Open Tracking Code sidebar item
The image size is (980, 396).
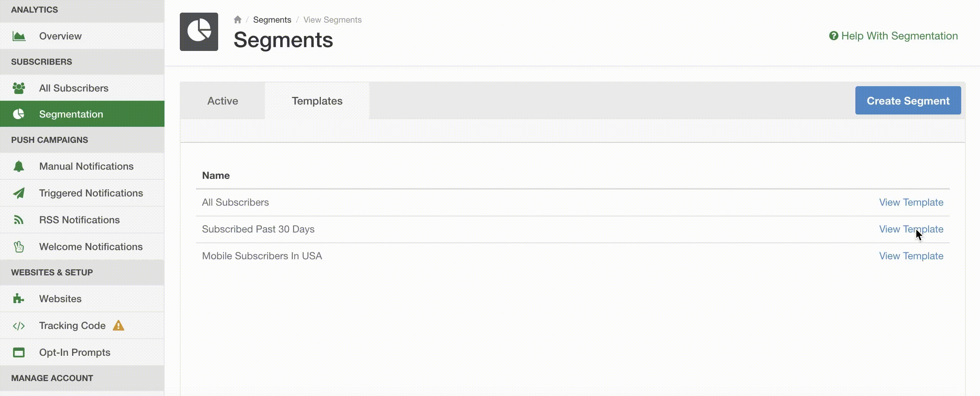tap(72, 326)
